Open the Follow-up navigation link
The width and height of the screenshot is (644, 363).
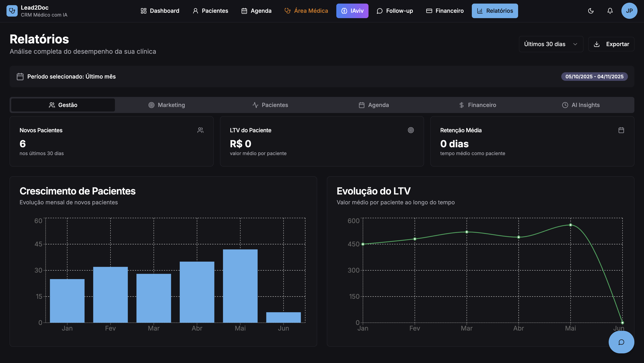[x=395, y=11]
